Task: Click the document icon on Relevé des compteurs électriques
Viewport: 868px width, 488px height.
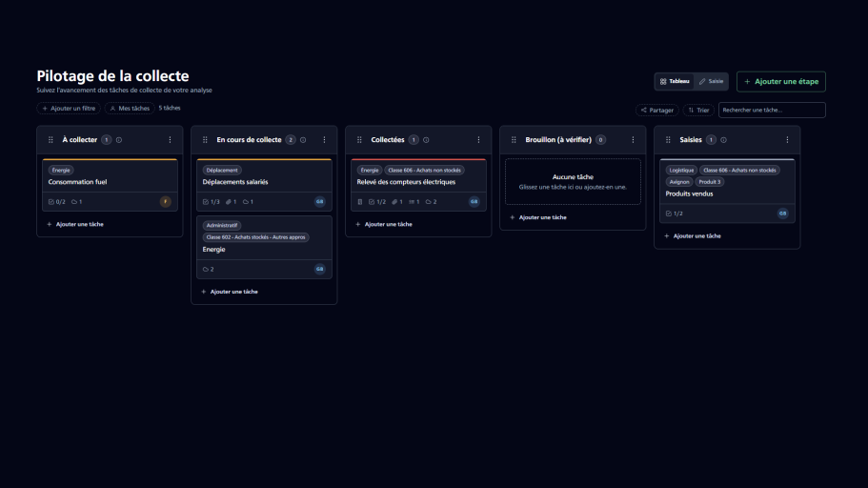Action: pyautogui.click(x=360, y=202)
